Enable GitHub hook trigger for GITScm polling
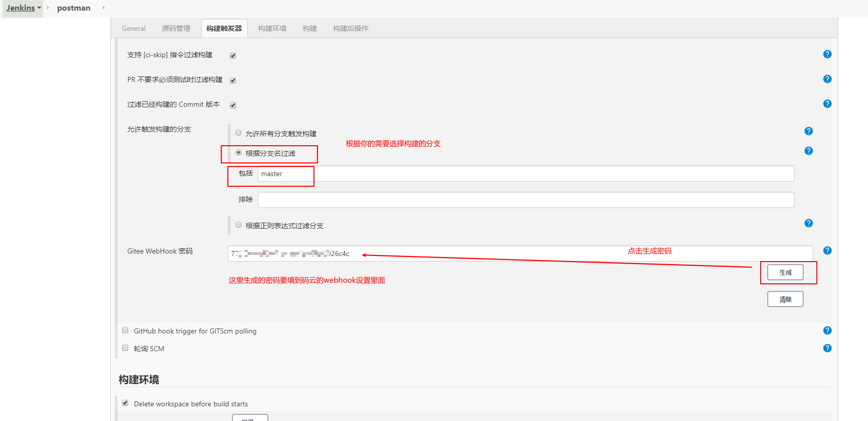The image size is (868, 421). pos(125,330)
